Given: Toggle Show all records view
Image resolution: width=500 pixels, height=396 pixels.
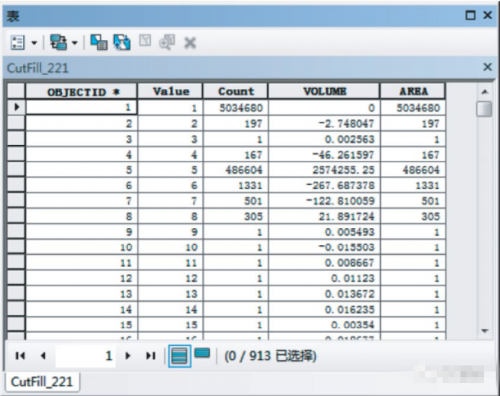Looking at the screenshot, I should 179,356.
